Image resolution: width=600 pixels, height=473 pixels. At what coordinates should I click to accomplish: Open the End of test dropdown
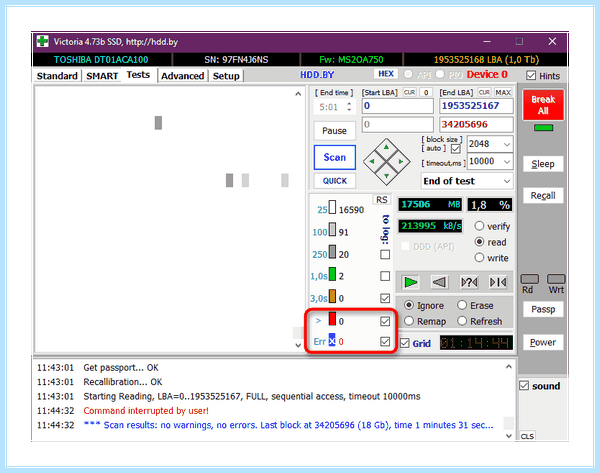point(507,181)
